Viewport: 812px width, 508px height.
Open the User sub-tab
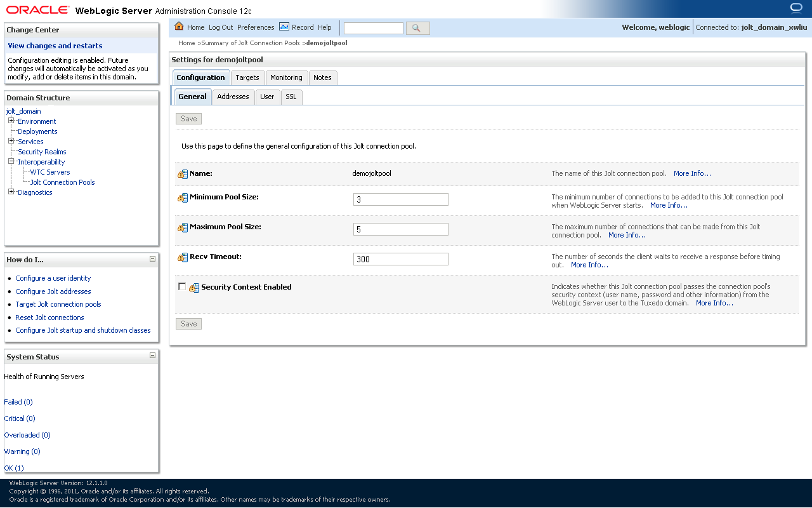267,97
